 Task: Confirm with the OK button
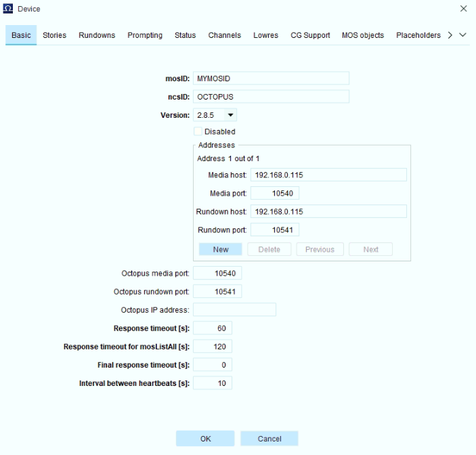[205, 439]
